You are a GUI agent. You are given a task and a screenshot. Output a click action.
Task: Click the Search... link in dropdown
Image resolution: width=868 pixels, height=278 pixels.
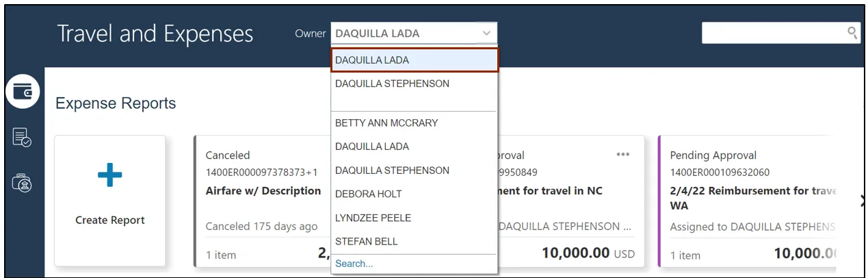coord(354,264)
